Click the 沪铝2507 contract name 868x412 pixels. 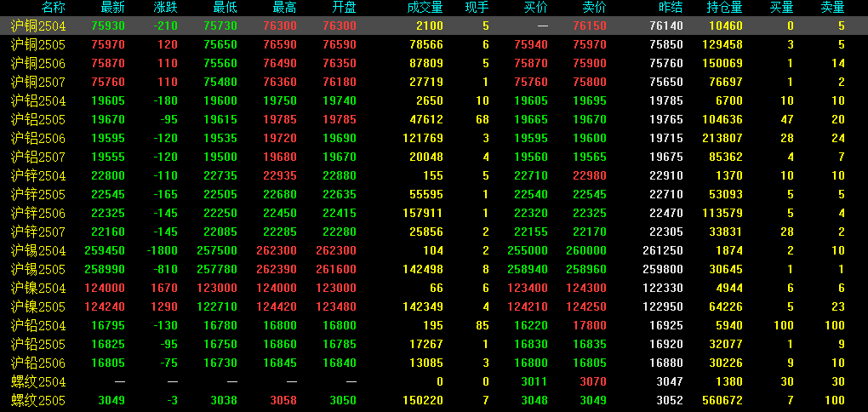pos(38,157)
